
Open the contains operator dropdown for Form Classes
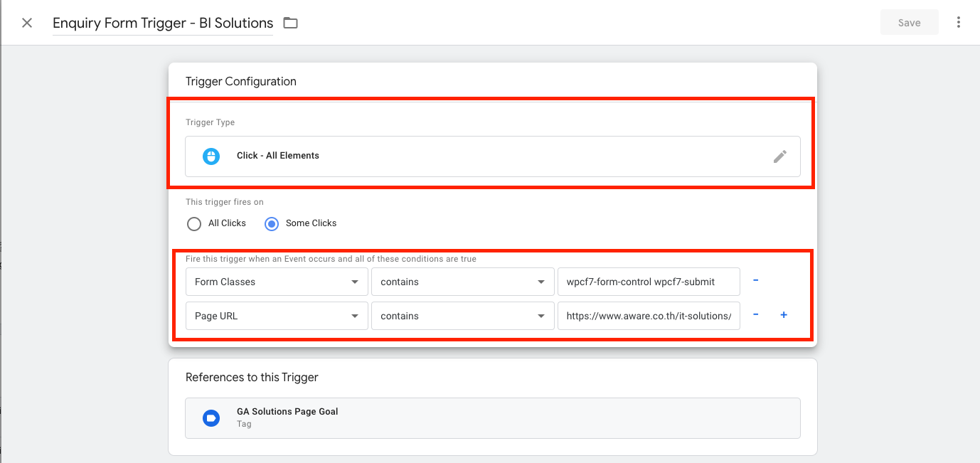click(462, 282)
